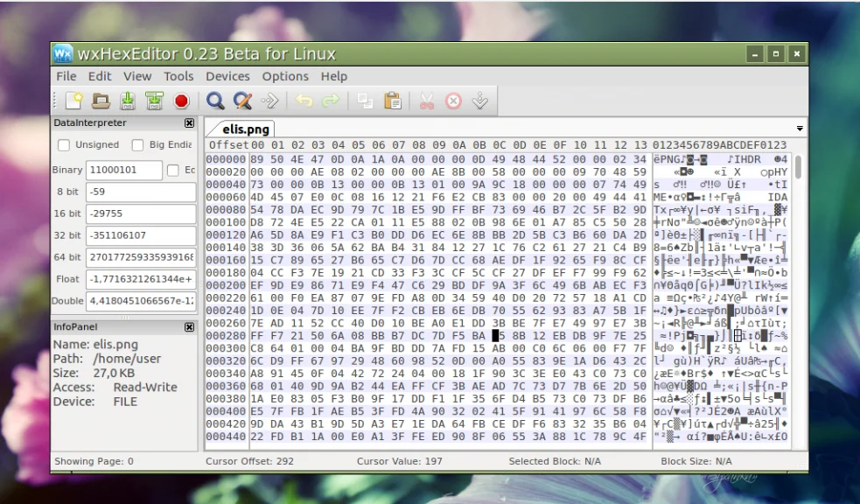Click the Cut scissors icon
Image resolution: width=860 pixels, height=504 pixels.
426,101
